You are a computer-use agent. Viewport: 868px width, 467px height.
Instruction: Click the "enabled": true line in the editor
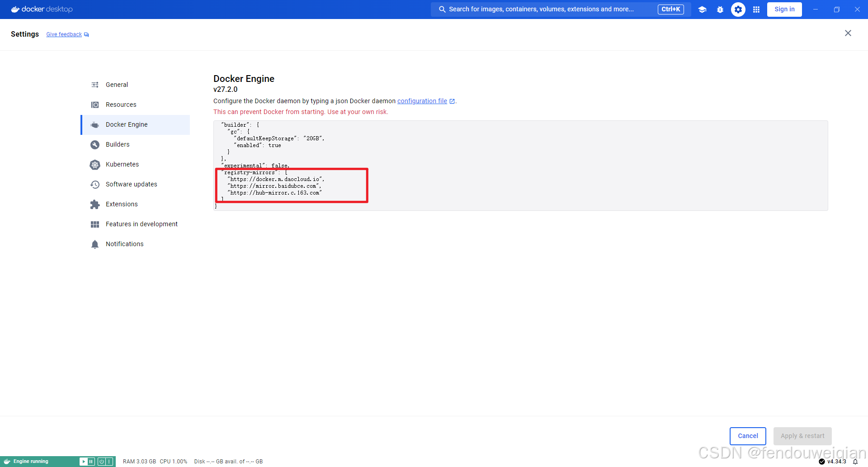point(257,145)
